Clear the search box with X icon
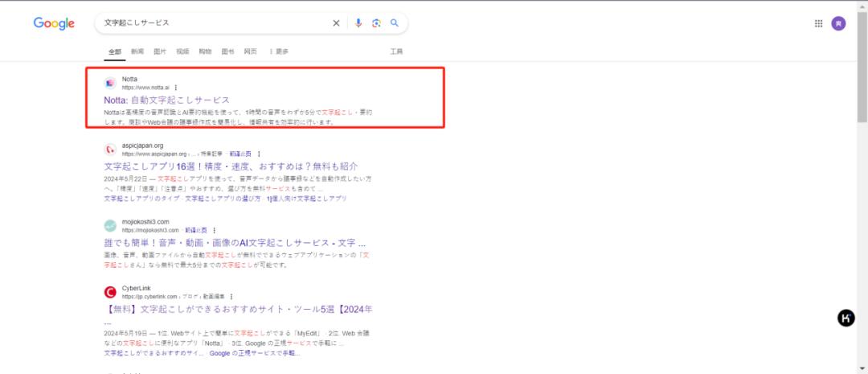The width and height of the screenshot is (868, 374). 336,23
